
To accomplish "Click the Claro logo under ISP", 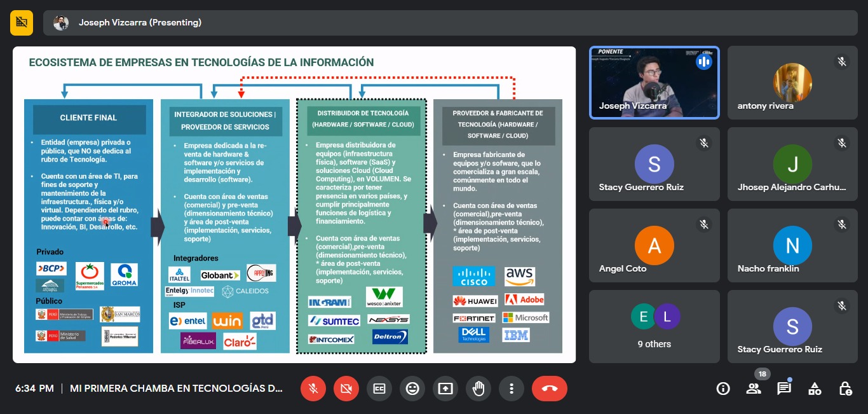I will 240,342.
